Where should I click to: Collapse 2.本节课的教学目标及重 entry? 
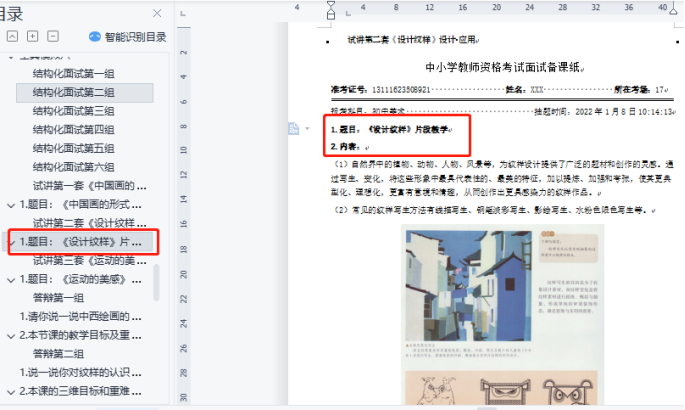[x=11, y=335]
